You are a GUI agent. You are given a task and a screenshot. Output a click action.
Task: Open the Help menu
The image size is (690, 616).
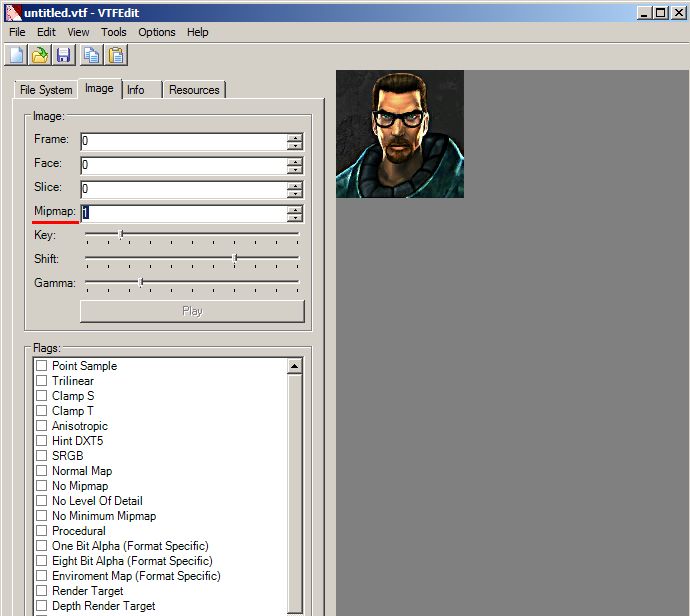(197, 32)
